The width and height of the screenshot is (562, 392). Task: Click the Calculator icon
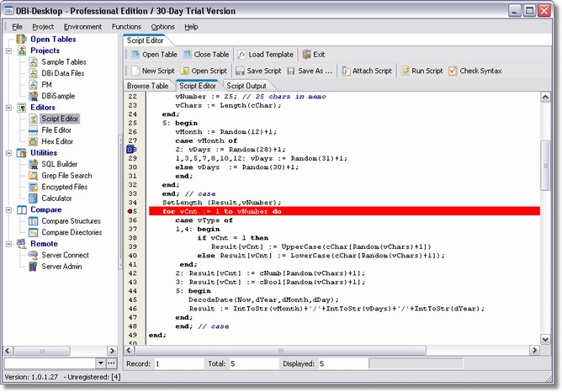pyautogui.click(x=34, y=199)
